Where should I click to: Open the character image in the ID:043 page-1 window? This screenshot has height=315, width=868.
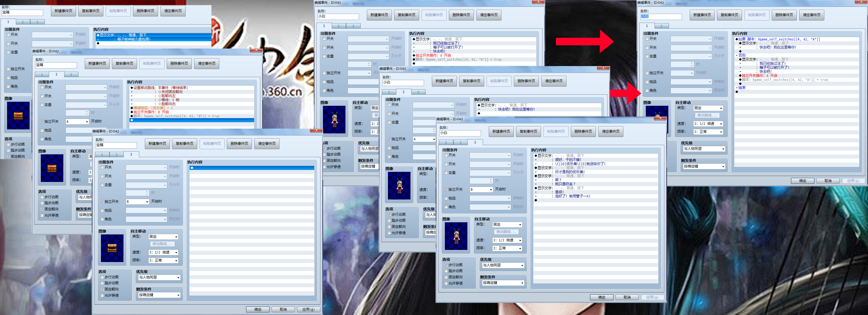tap(334, 119)
